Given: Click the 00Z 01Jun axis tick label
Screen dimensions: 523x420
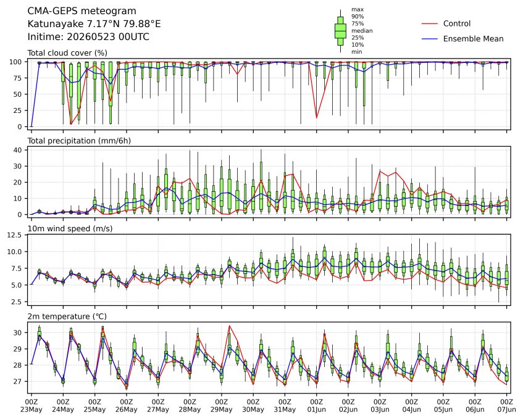Looking at the screenshot, I should (x=317, y=406).
